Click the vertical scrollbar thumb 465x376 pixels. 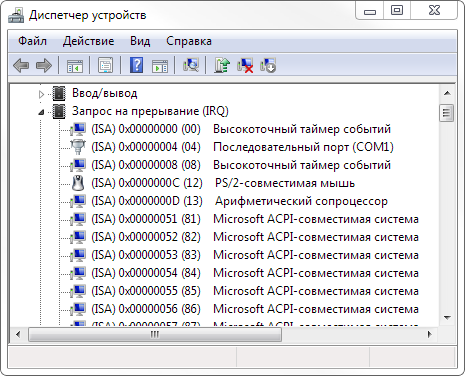point(446,113)
